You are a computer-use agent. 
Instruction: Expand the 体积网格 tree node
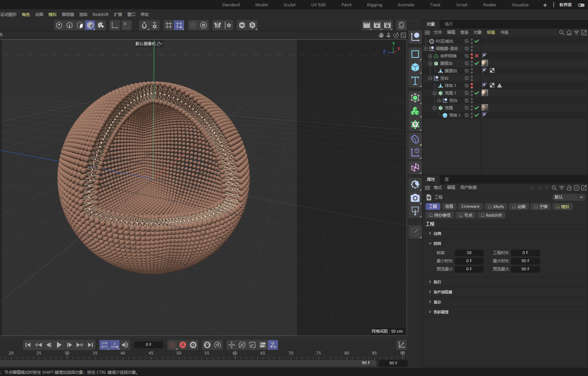(430, 56)
